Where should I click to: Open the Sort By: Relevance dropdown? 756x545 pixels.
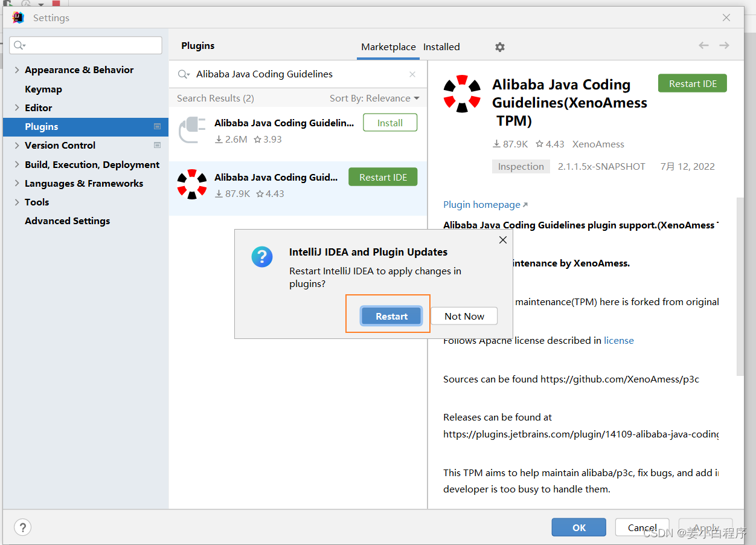point(374,98)
